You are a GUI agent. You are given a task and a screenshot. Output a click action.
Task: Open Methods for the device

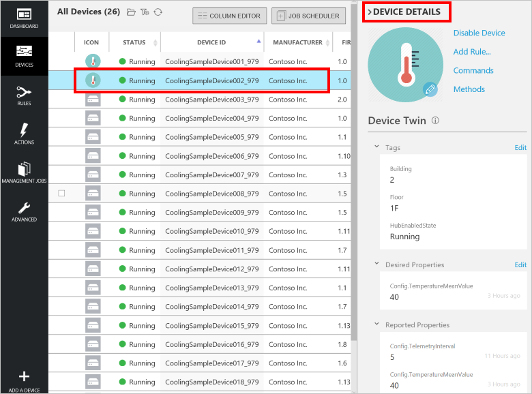469,89
